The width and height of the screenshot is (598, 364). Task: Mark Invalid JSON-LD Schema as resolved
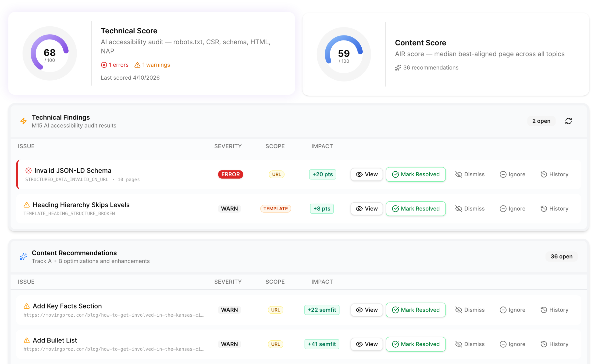point(416,174)
